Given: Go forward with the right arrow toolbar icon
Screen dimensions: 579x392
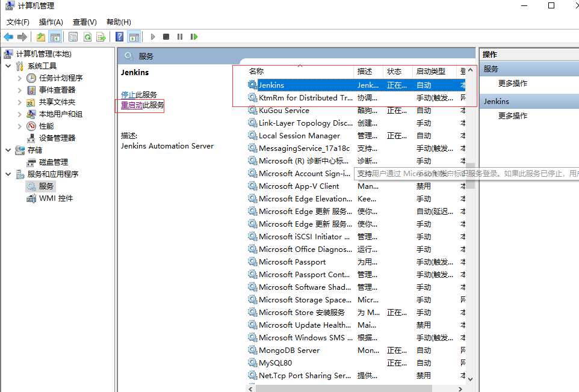Looking at the screenshot, I should (22, 37).
